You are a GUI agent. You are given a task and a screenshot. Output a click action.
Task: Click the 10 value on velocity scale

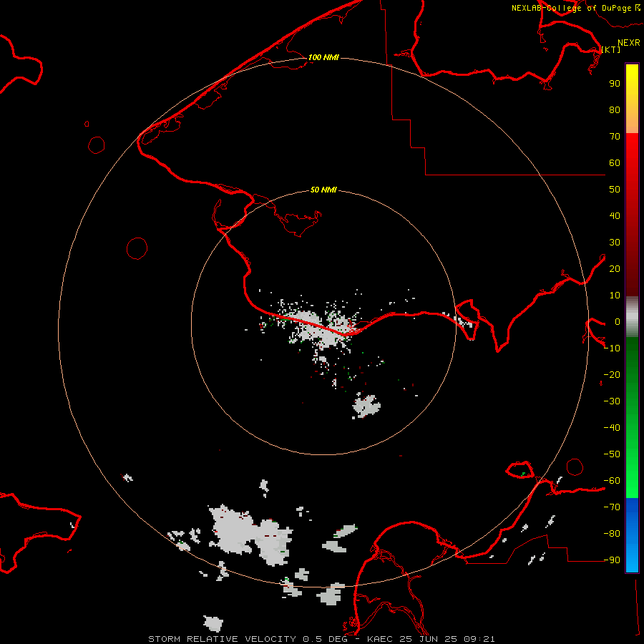(615, 296)
